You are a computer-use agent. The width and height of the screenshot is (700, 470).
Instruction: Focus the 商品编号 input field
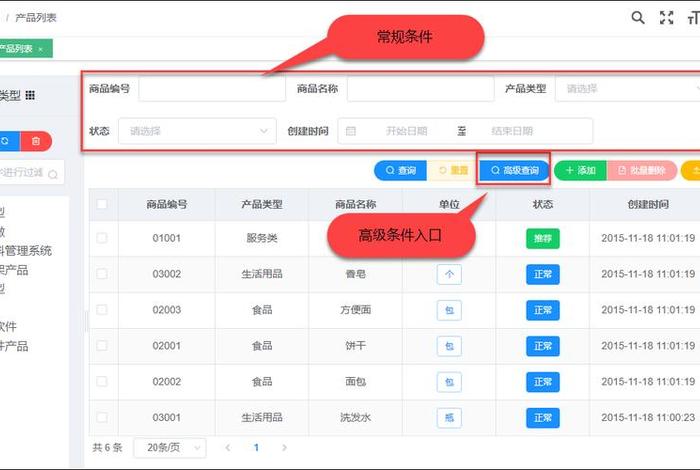click(212, 89)
